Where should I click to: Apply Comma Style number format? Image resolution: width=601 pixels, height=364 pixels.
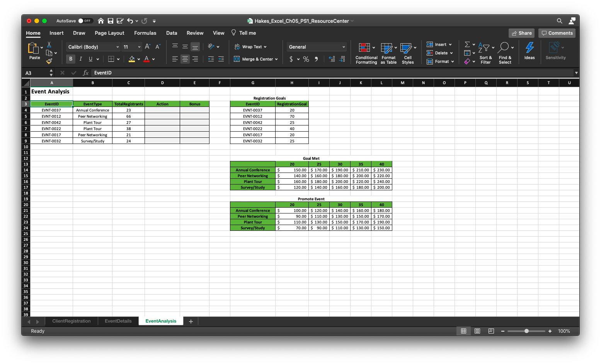point(317,59)
